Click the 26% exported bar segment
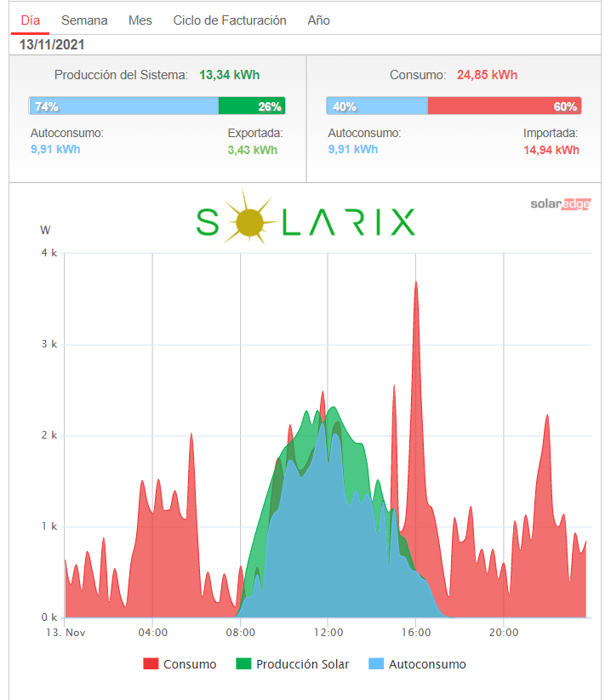 (x=252, y=106)
